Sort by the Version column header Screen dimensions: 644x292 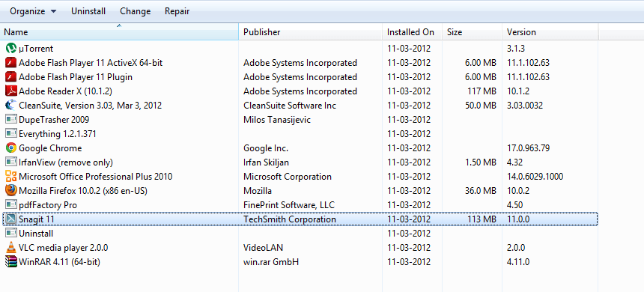pyautogui.click(x=550, y=32)
